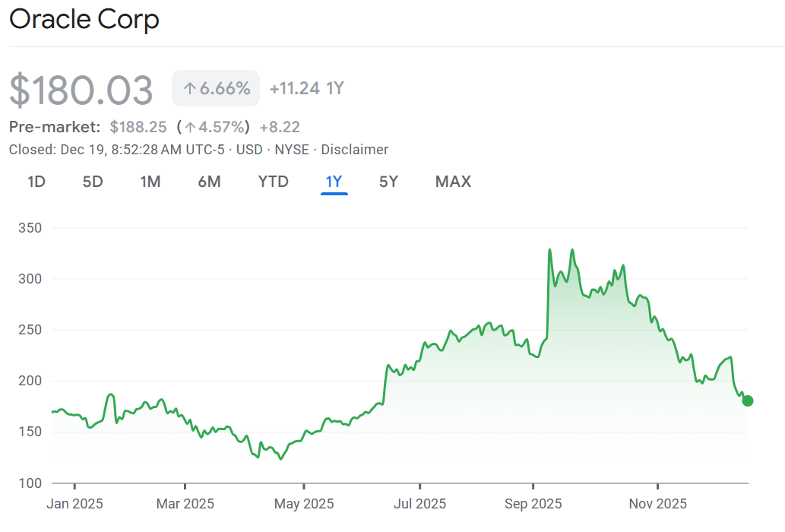Click the Nov 2025 axis label
Viewport: 785px width, 532px height.
pyautogui.click(x=658, y=504)
